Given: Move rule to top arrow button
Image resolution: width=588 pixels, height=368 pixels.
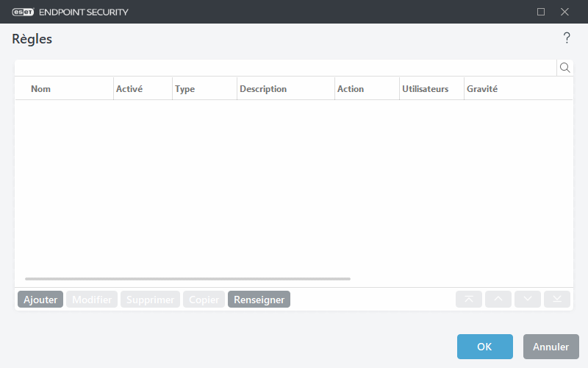Looking at the screenshot, I should pos(469,299).
